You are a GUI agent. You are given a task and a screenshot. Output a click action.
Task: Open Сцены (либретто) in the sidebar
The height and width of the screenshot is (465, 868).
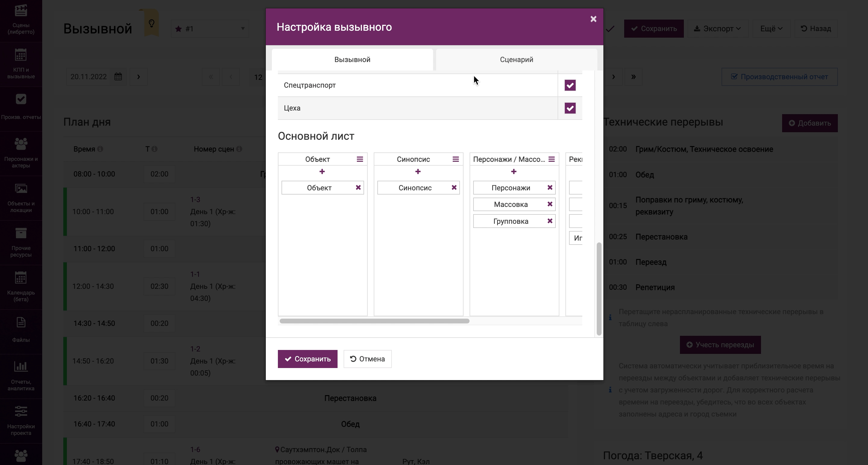coord(21,20)
